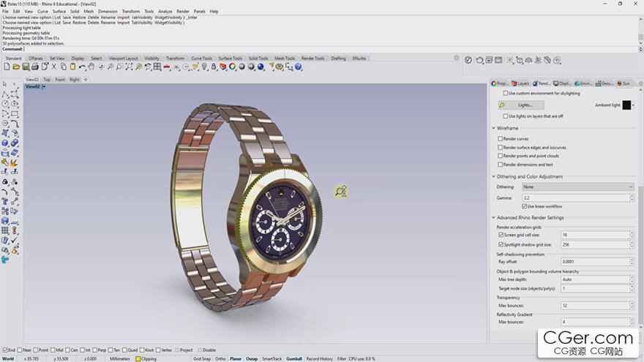Click the Transparency Max bounces stepper
The width and height of the screenshot is (644, 362).
[x=632, y=306]
